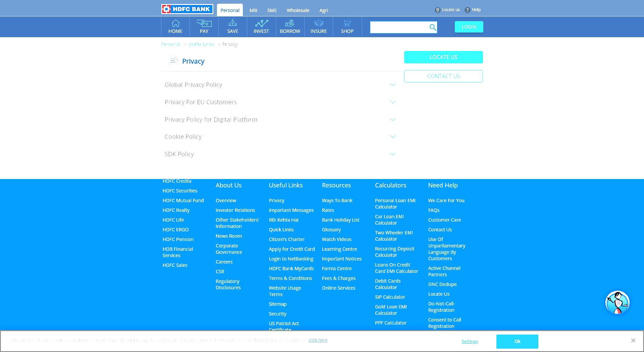Open Bank Holiday List link
Screen dimensions: 644x352
point(340,220)
